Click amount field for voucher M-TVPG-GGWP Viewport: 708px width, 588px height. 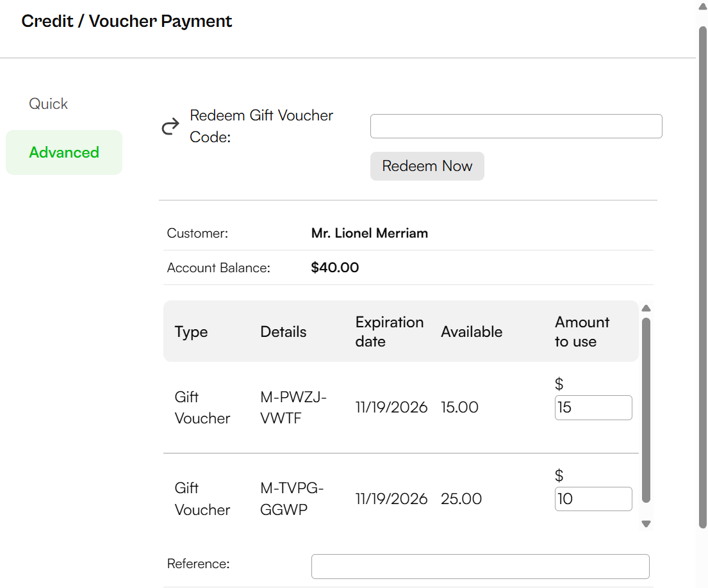pyautogui.click(x=593, y=499)
